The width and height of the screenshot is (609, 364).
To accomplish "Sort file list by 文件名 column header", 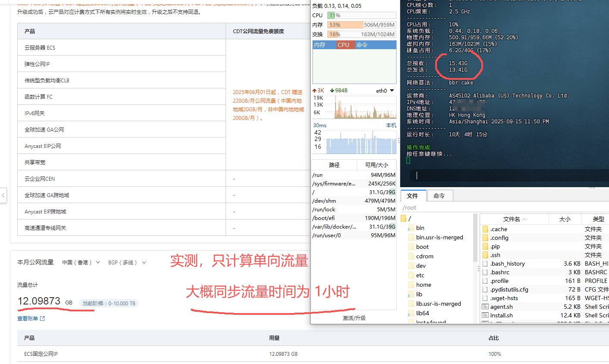I will tap(512, 219).
